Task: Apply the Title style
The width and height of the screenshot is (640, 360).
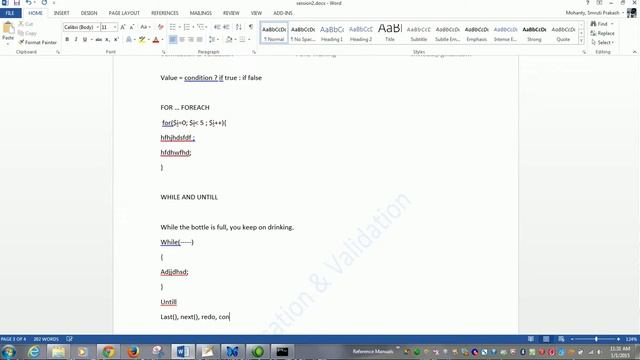Action: point(390,33)
